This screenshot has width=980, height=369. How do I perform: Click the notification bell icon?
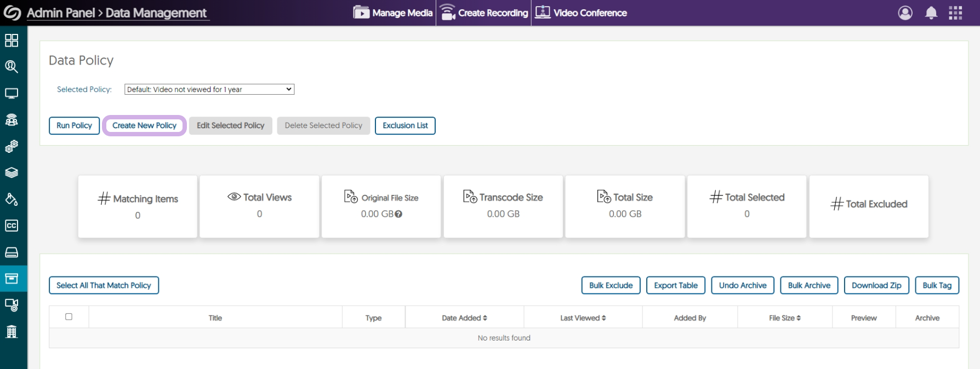coord(931,13)
